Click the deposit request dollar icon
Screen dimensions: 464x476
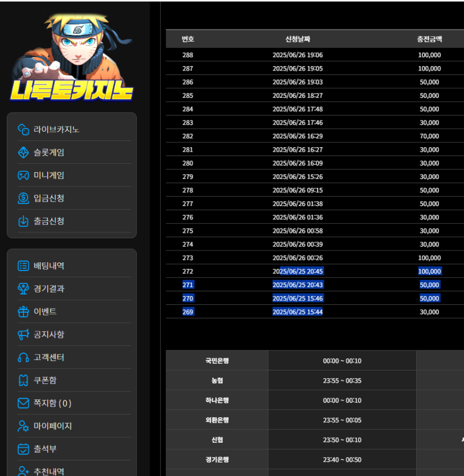(x=23, y=198)
